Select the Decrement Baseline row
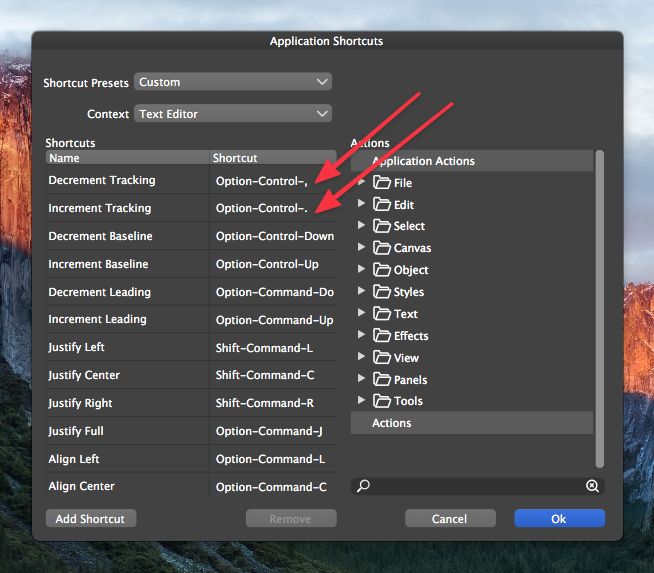Screen dimensions: 654x573 (191, 236)
